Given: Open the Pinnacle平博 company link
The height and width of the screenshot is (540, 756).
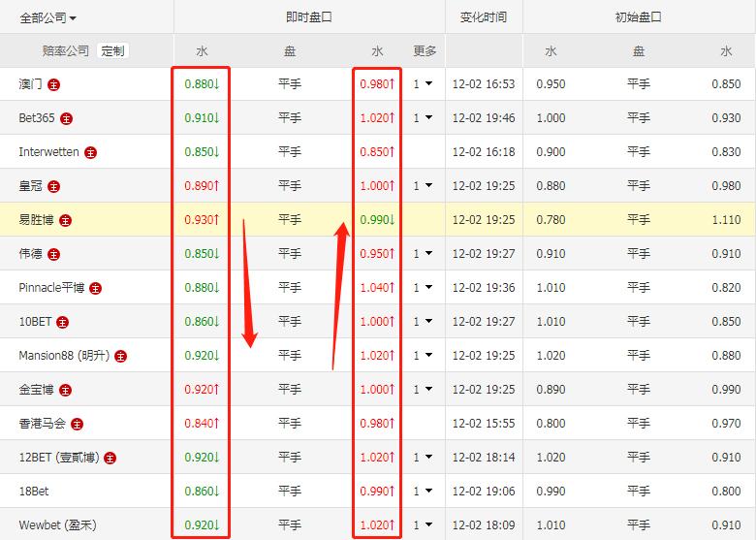Looking at the screenshot, I should click(51, 287).
